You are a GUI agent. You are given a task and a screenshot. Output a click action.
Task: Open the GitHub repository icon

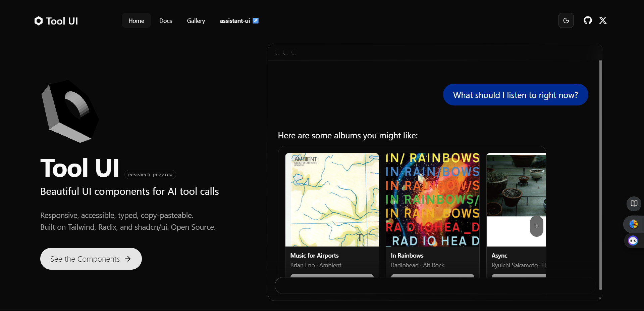click(587, 20)
